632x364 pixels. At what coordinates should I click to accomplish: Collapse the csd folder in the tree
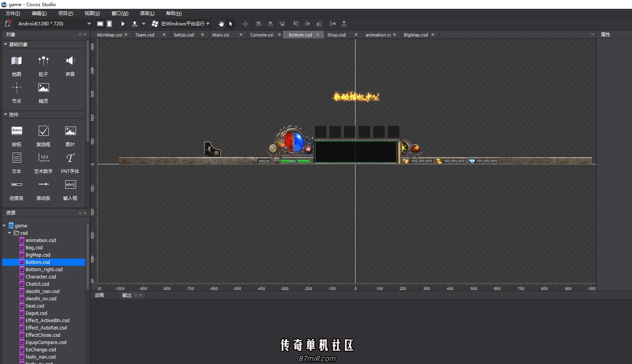point(10,233)
